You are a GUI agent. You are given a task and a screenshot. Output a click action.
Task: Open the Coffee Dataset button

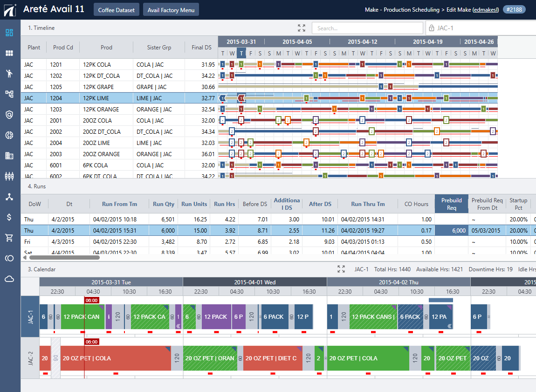[x=116, y=10]
